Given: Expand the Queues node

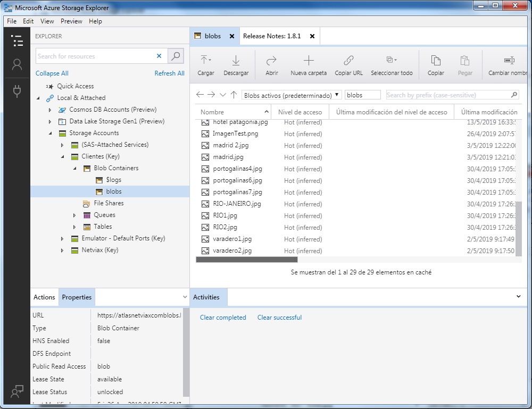Looking at the screenshot, I should pyautogui.click(x=74, y=215).
